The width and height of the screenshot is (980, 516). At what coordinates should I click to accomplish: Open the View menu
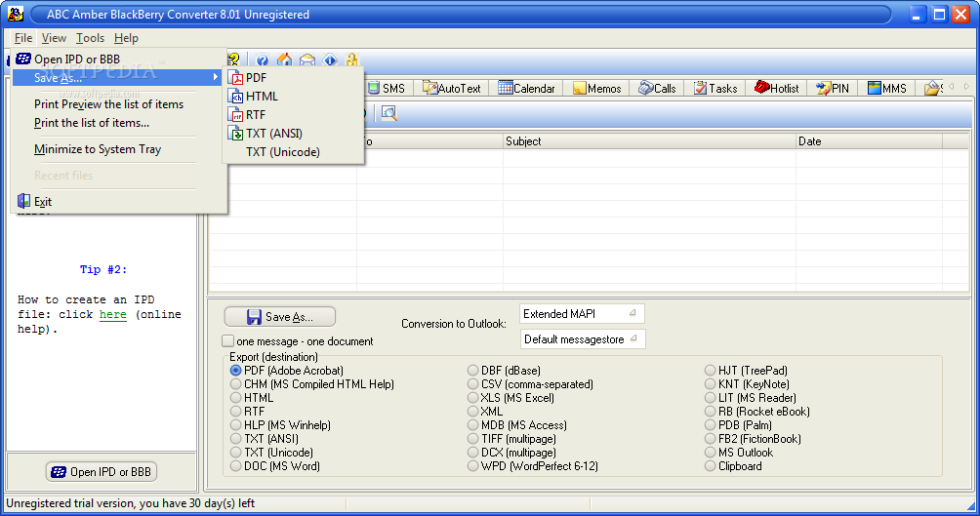[54, 38]
